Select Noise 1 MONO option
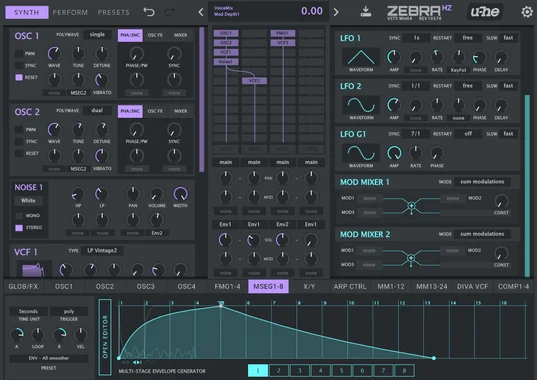537x380 pixels. tap(19, 216)
